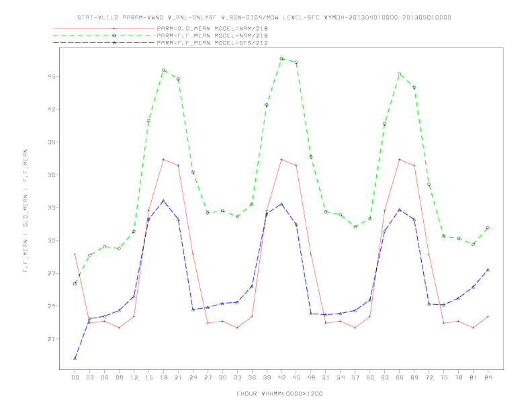
Task: Click forecast hour label 48 on FHOUR axis
Action: tap(311, 377)
